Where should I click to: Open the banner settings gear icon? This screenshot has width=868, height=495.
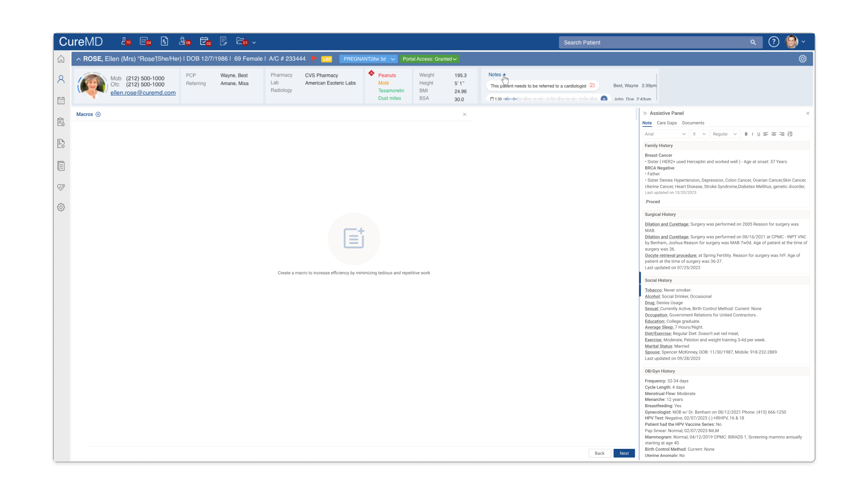[x=802, y=59]
